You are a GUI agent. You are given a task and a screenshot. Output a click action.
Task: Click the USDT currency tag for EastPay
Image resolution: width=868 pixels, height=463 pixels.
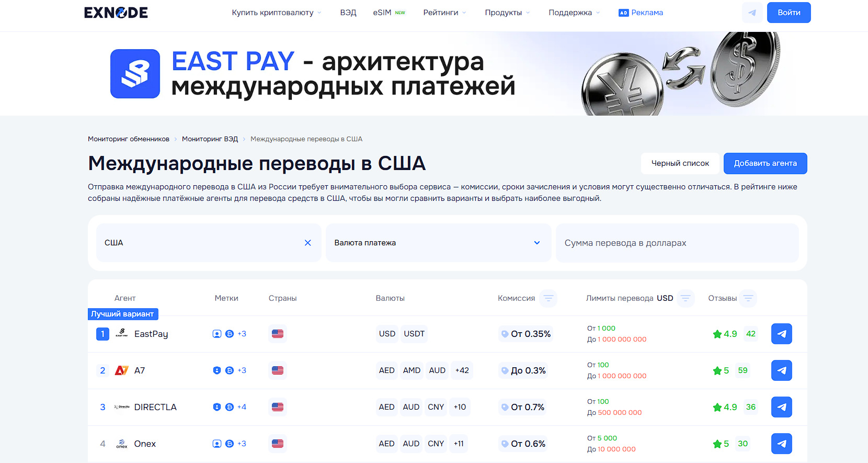pos(414,334)
